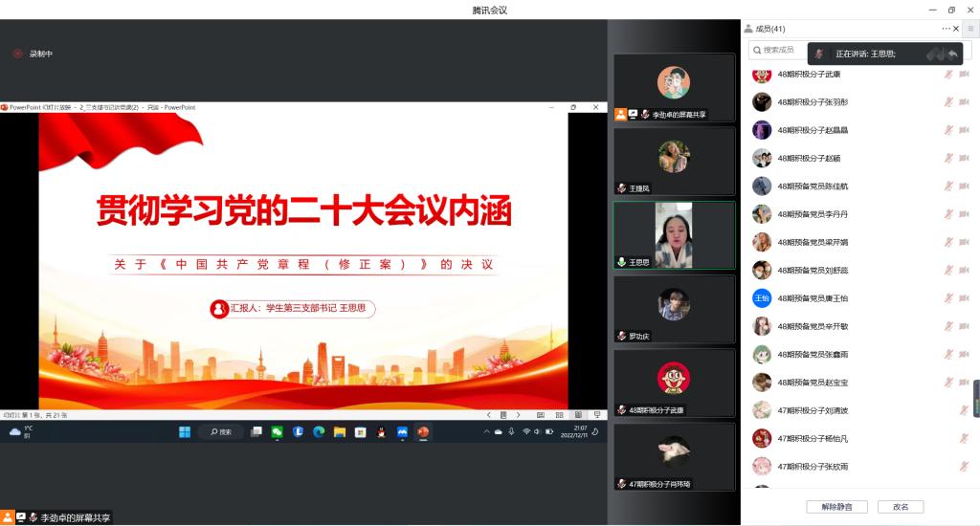Click the reply arrow in speaking notification
Screen dimensions: 980x526
point(952,54)
